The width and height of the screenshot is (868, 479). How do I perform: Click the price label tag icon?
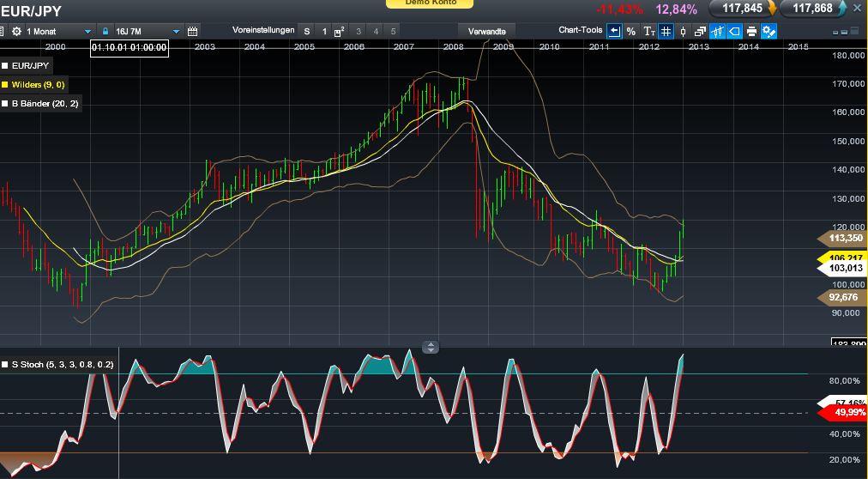coord(734,32)
